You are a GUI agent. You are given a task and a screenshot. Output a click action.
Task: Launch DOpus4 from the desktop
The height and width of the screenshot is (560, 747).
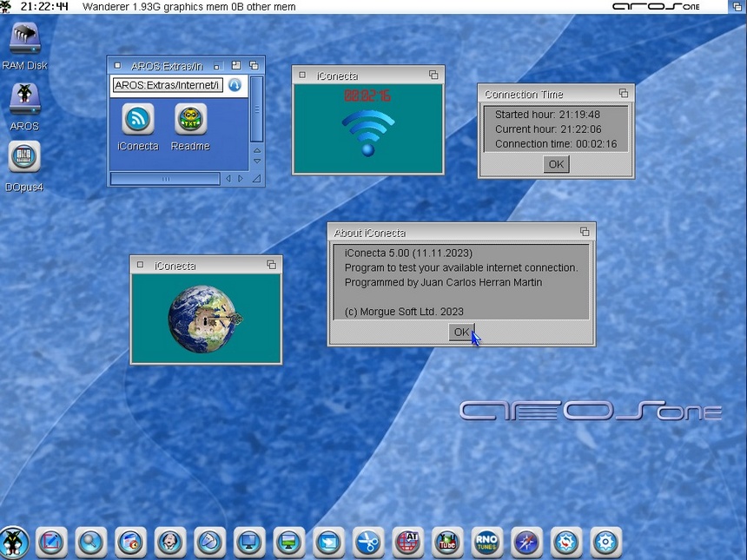[x=24, y=158]
